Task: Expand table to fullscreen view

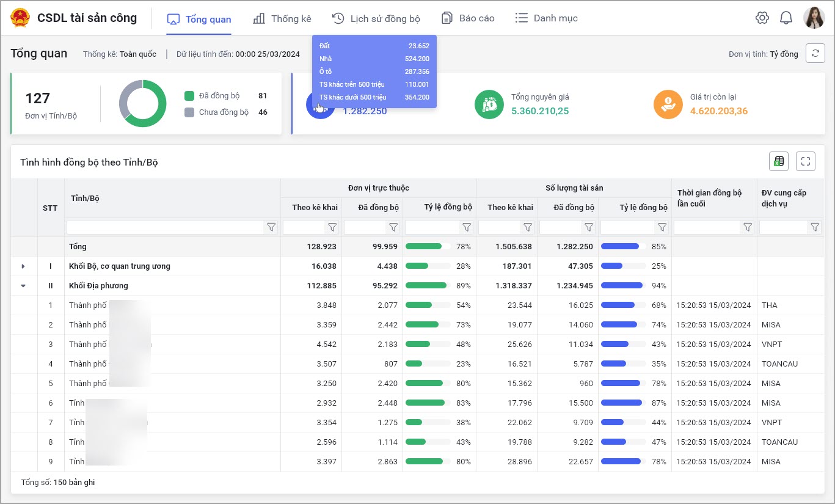Action: pyautogui.click(x=806, y=161)
